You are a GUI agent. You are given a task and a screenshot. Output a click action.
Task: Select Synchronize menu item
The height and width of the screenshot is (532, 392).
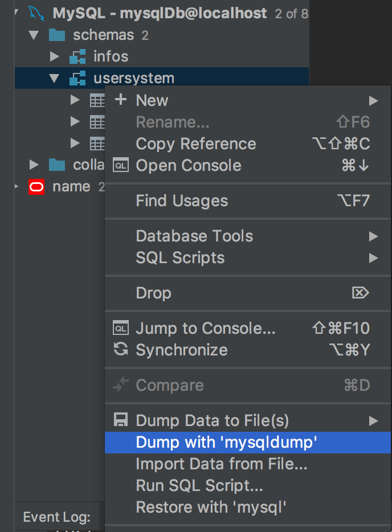tap(248, 350)
